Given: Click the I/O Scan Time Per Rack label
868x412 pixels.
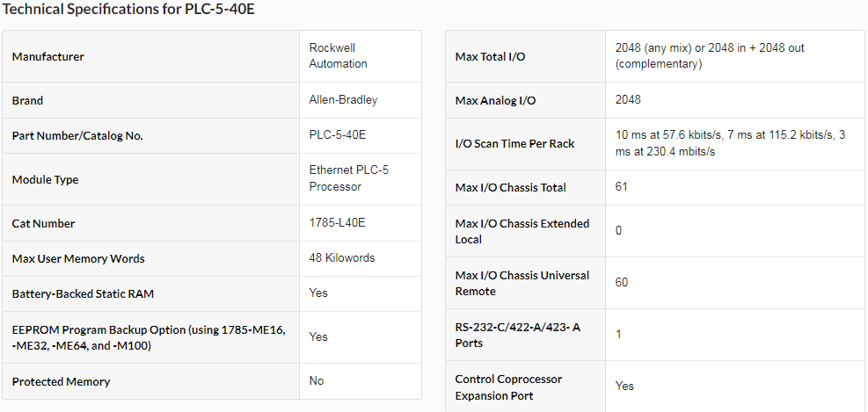Looking at the screenshot, I should point(514,144).
